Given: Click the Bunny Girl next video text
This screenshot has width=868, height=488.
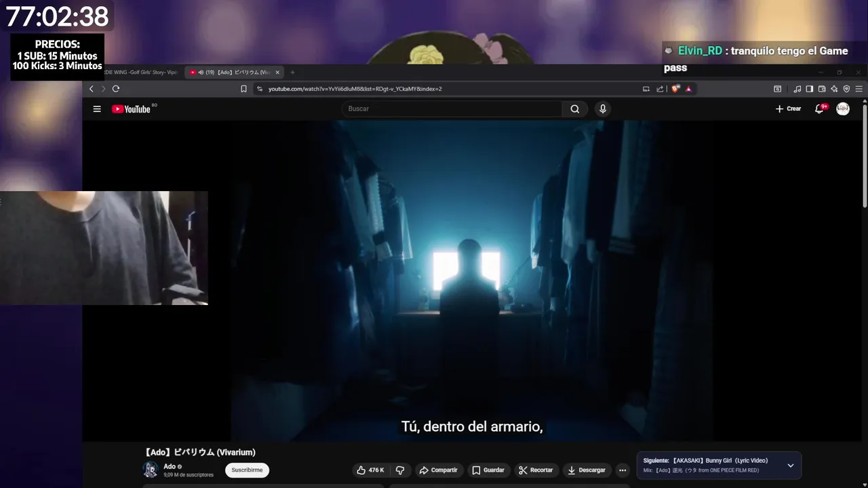Looking at the screenshot, I should click(x=720, y=461).
